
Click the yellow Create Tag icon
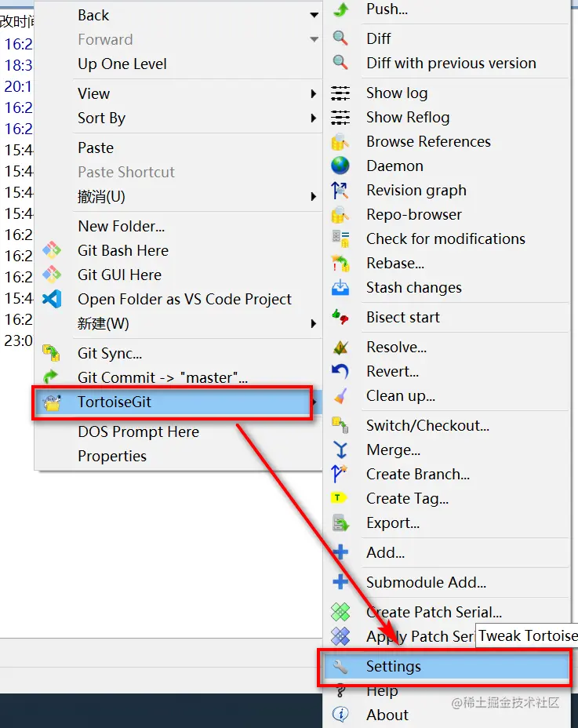pyautogui.click(x=339, y=498)
